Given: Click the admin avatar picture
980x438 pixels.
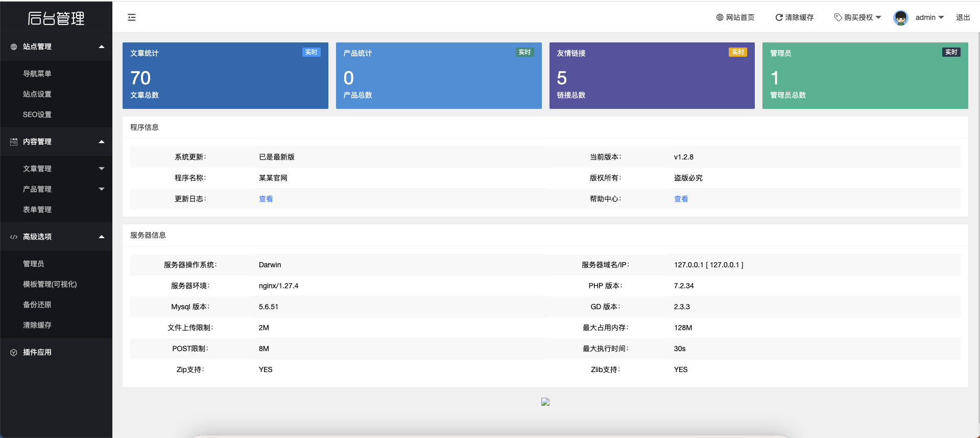Looking at the screenshot, I should point(901,17).
